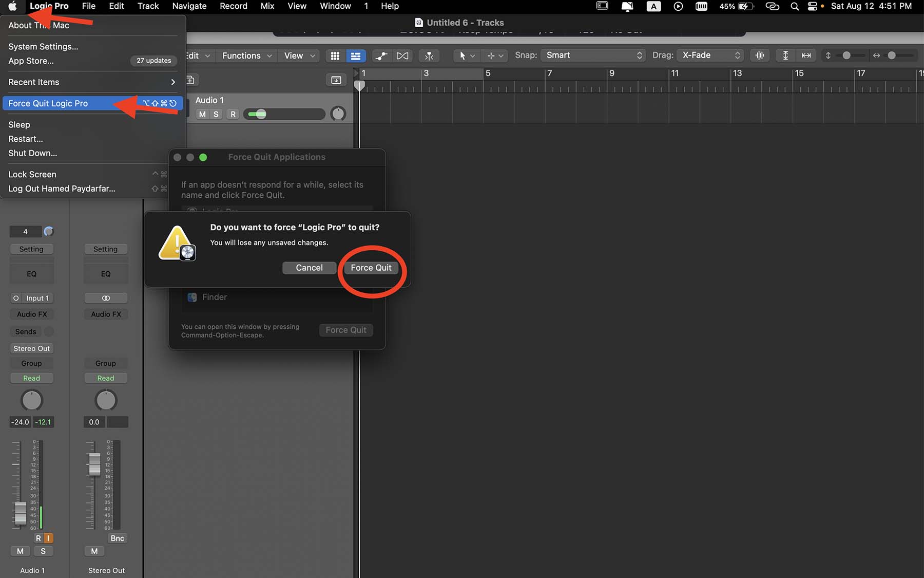The height and width of the screenshot is (578, 924).
Task: Click the global tracks icon above Audio 1
Action: [x=336, y=80]
